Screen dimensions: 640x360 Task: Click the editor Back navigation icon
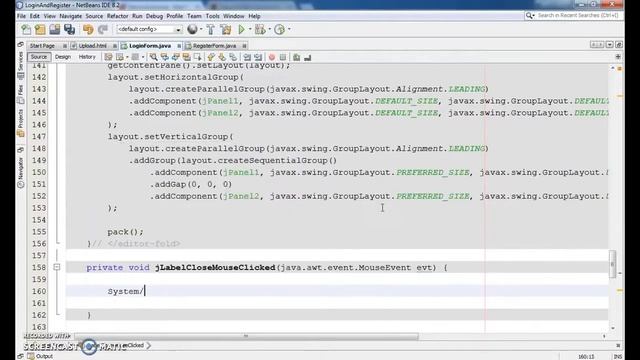tap(120, 57)
